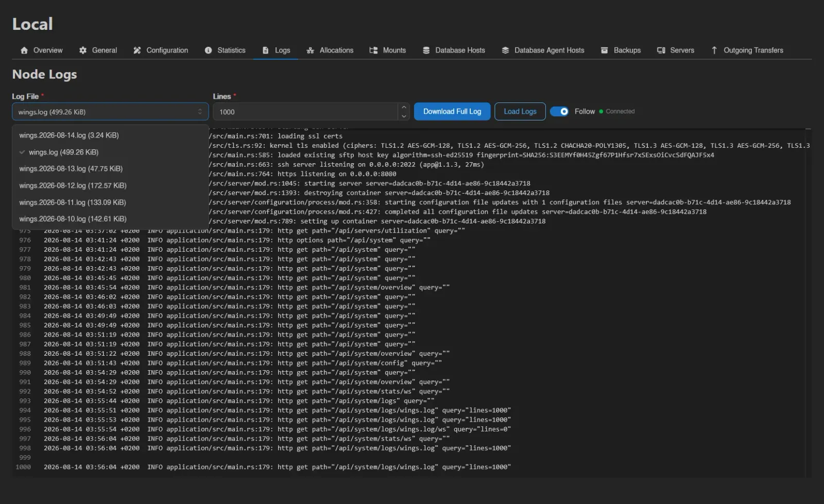Click the Local page title
The width and height of the screenshot is (824, 504).
pos(32,24)
